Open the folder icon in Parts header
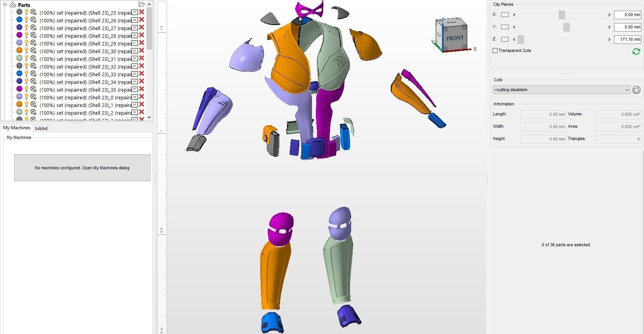Viewport: 644px width, 334px height. pos(141,4)
